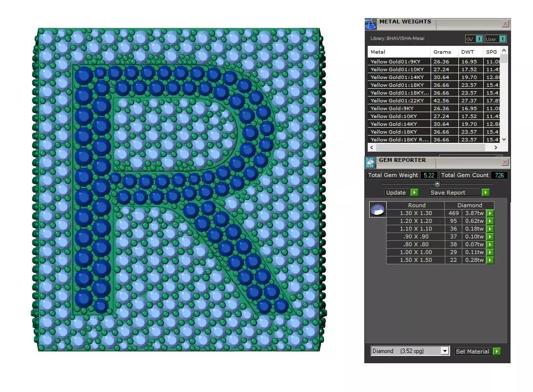The image size is (533, 392).
Task: Click the green arrow beside Save Report
Action: point(485,193)
